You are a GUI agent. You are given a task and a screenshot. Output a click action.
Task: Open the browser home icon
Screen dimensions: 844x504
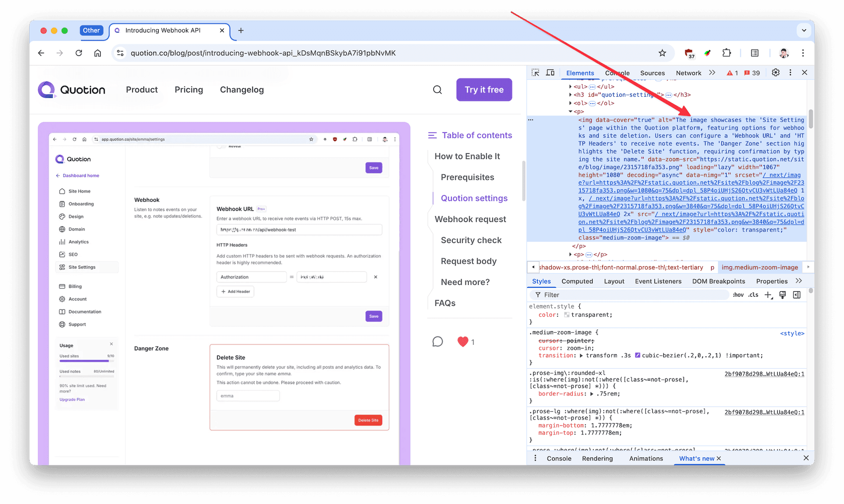point(97,53)
